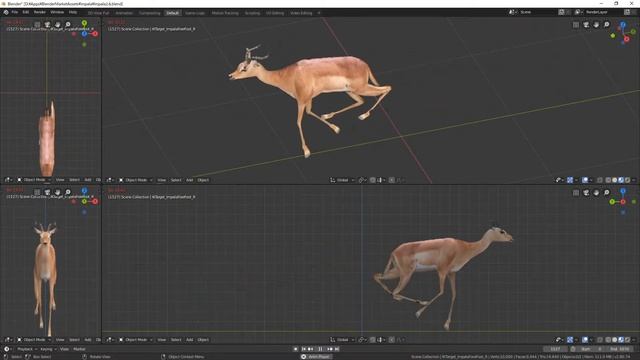The image size is (640, 360).
Task: Click green Y axis on side-view viewport gizmo
Action: 612,202
